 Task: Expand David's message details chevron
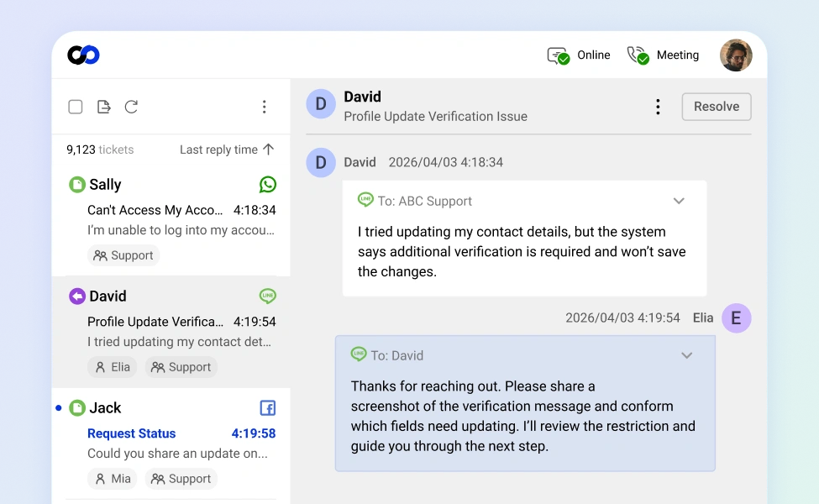679,201
